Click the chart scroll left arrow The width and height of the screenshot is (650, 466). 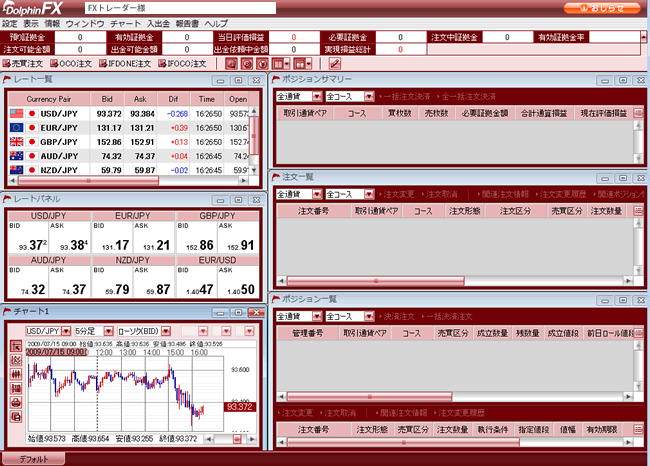coord(209,439)
